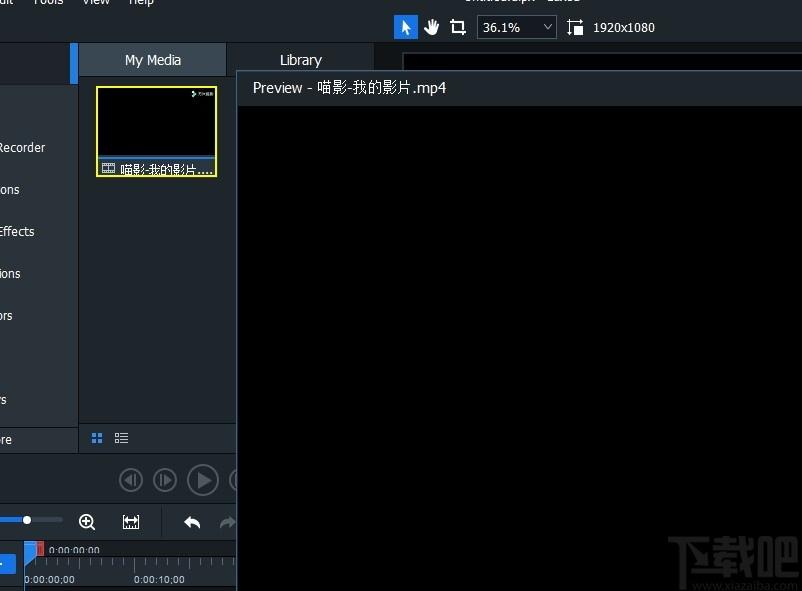Open project dimensions icon beside 1920x1080
802x591 pixels.
tap(574, 27)
